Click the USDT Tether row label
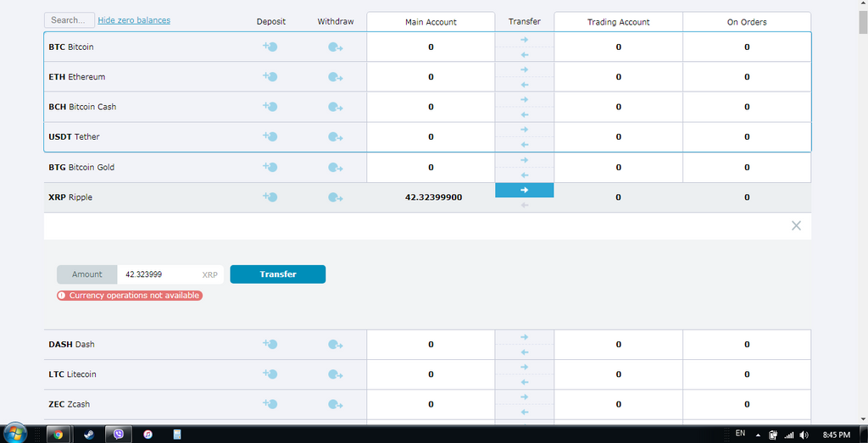Screen dimensions: 868x443 click(x=75, y=136)
